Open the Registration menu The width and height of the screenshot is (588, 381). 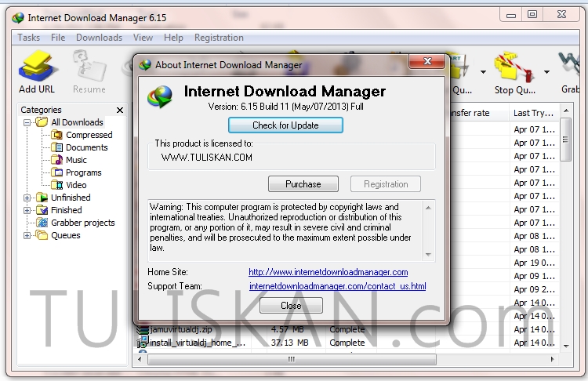tap(219, 38)
